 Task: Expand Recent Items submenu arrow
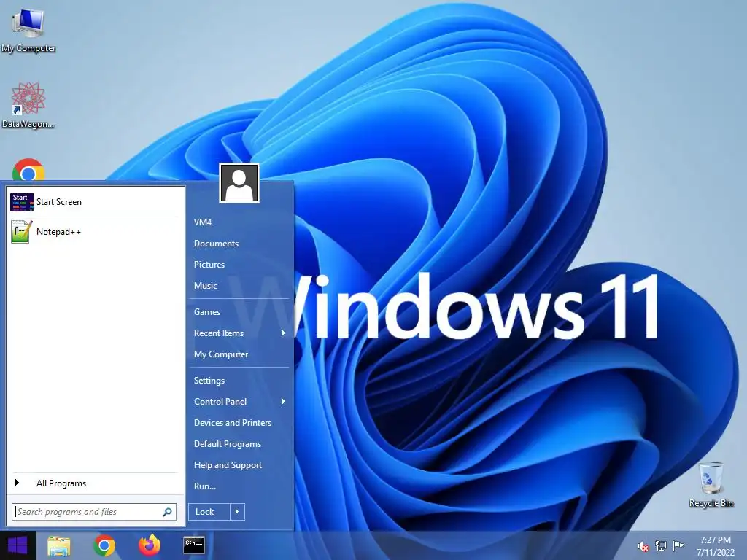(284, 332)
